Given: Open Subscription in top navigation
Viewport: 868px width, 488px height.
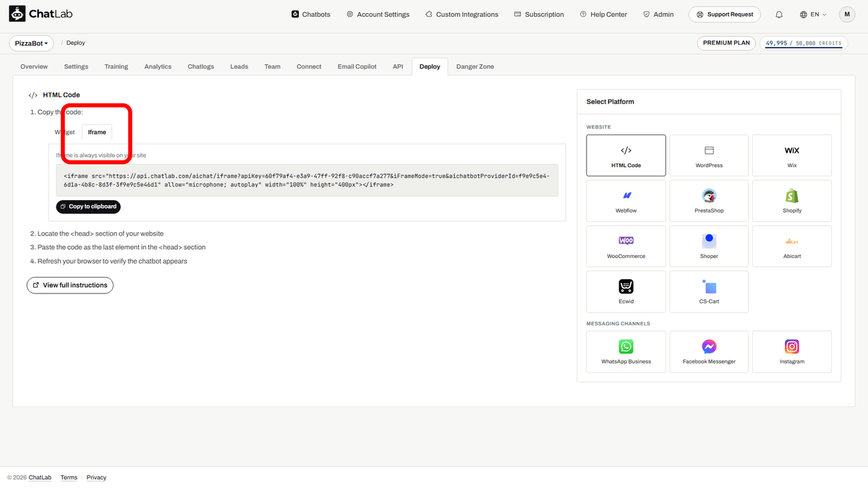Looking at the screenshot, I should (x=539, y=14).
